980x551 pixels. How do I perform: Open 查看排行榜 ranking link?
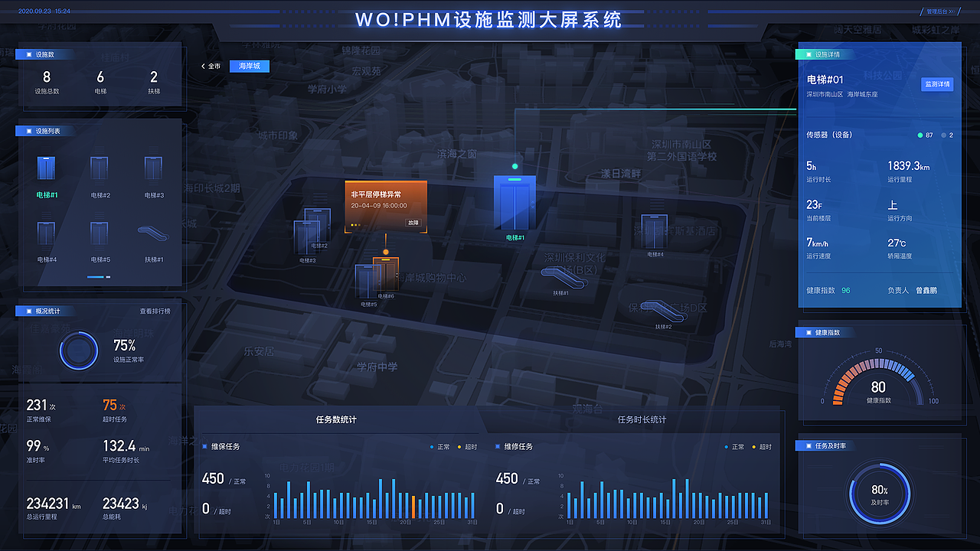pyautogui.click(x=155, y=311)
